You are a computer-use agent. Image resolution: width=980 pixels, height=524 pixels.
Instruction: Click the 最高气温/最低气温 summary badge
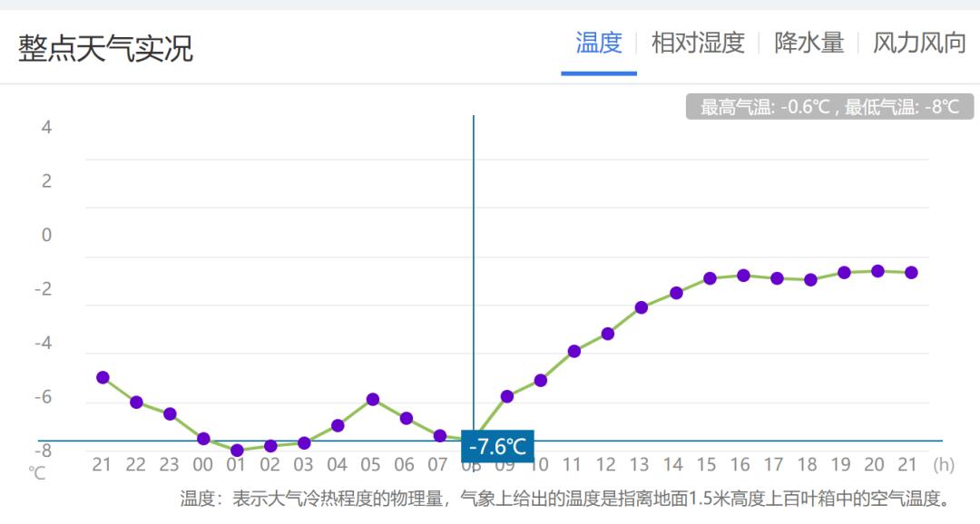click(x=829, y=107)
